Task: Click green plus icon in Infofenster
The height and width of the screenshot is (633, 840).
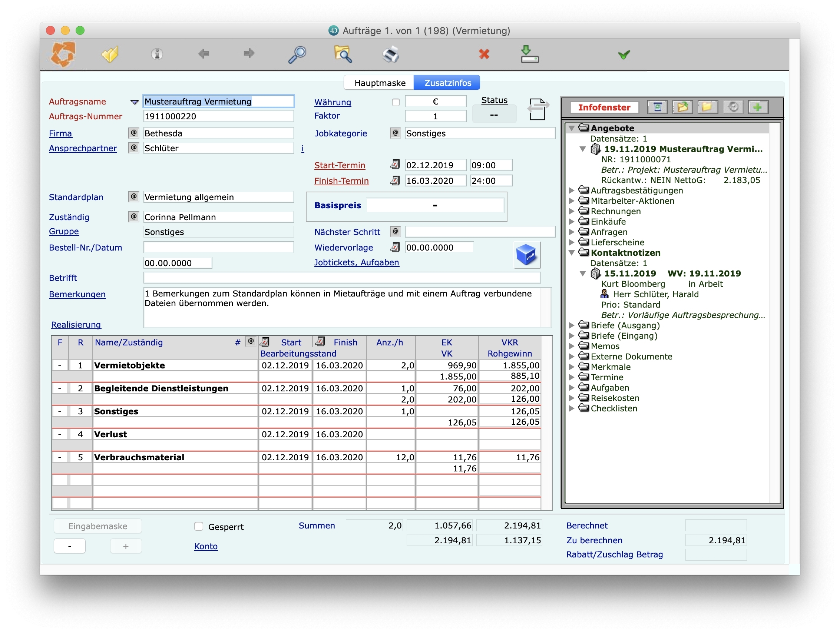Action: click(757, 107)
